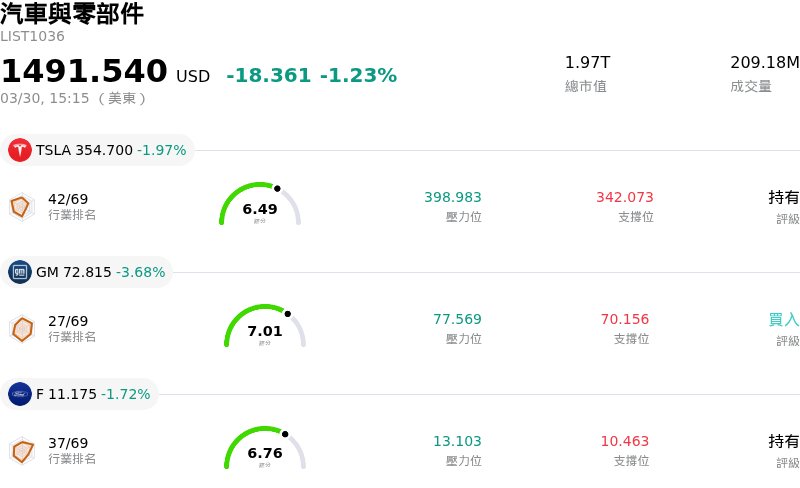Open the TSLA 354.700 stock chip

click(x=98, y=150)
